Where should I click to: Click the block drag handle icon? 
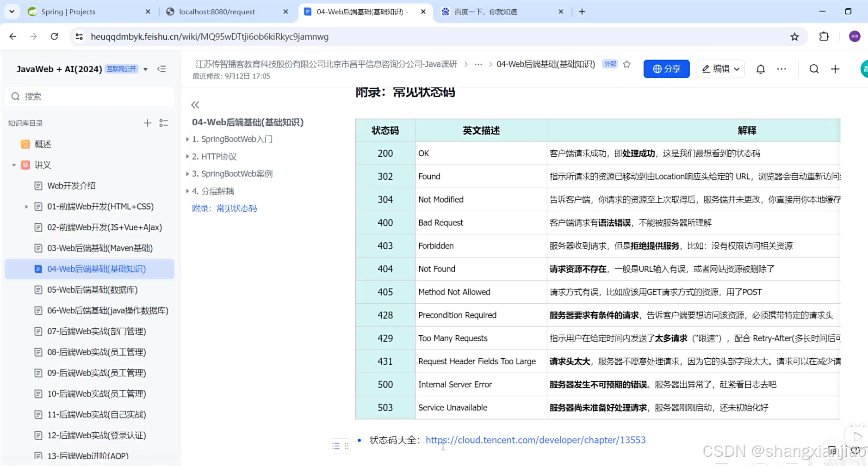[347, 446]
